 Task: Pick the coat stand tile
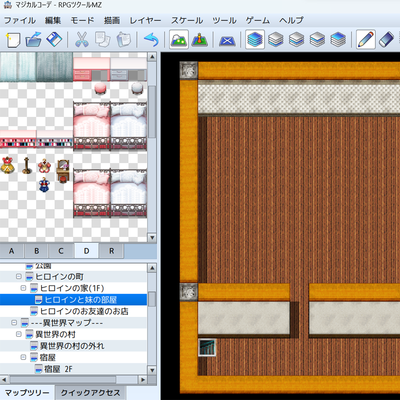(27, 166)
